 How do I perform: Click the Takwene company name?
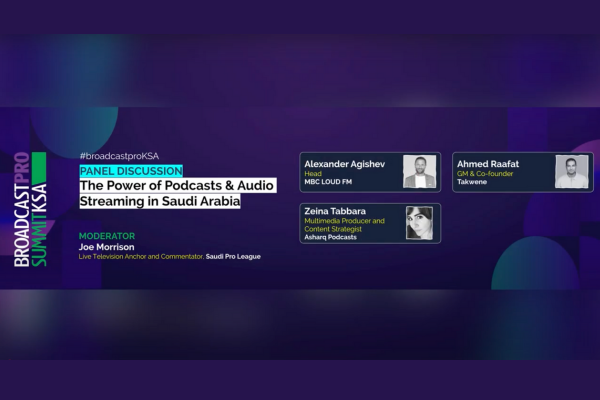click(x=472, y=182)
